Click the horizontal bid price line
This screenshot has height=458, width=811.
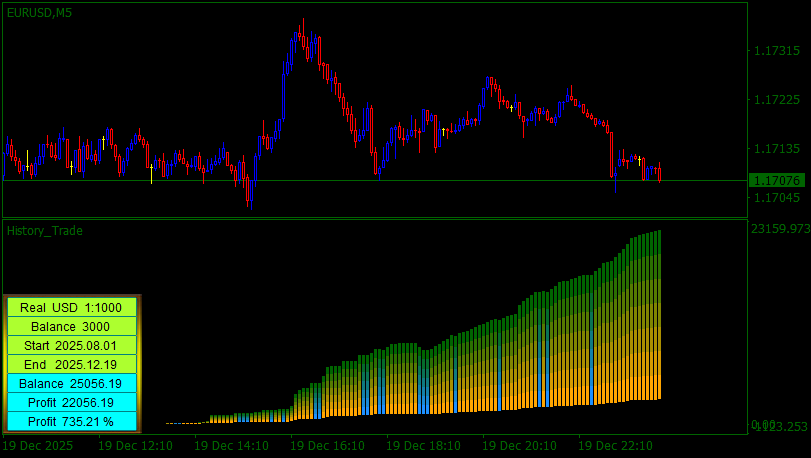[x=375, y=180]
